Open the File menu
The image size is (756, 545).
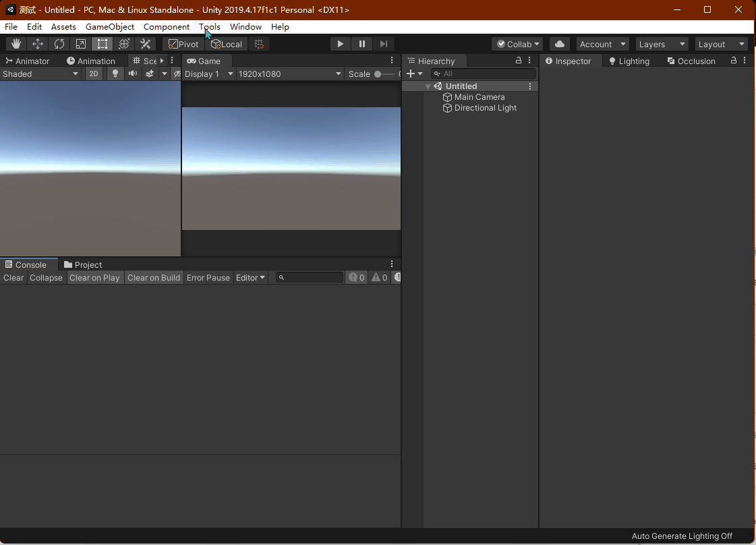pyautogui.click(x=11, y=26)
